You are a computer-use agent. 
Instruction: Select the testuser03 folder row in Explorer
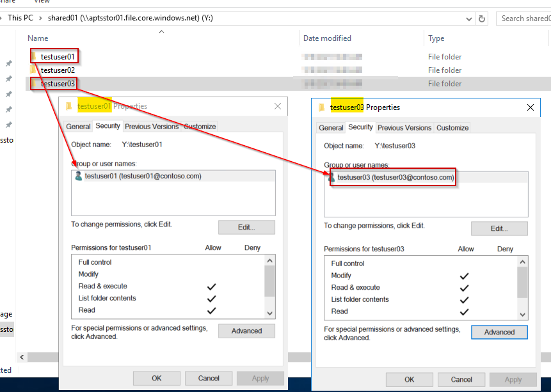[x=288, y=84]
